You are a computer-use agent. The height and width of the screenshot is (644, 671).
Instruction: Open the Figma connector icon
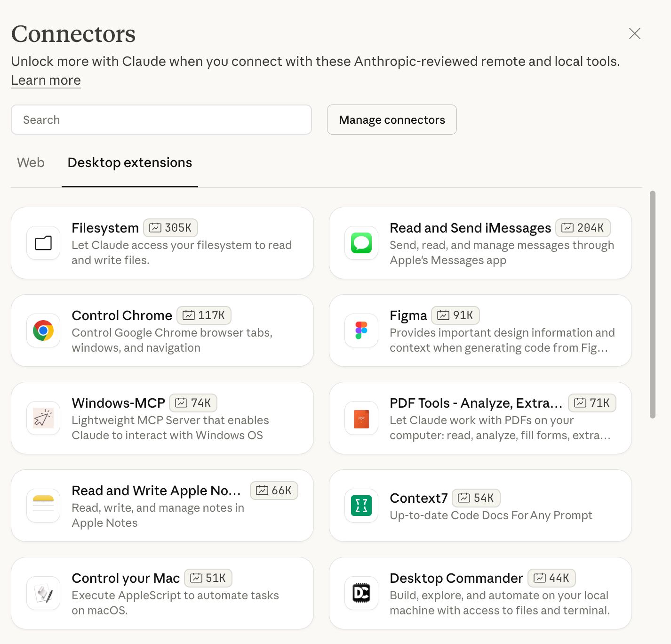click(360, 331)
